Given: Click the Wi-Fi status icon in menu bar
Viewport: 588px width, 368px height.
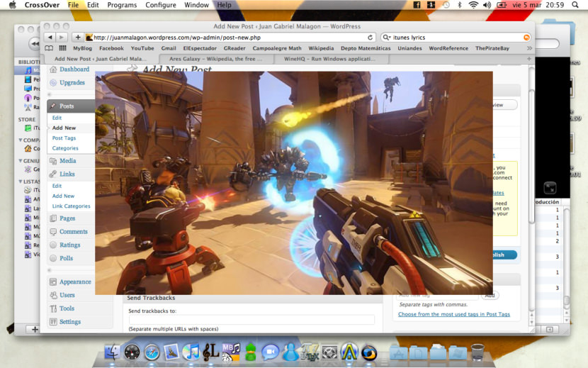Looking at the screenshot, I should [473, 5].
